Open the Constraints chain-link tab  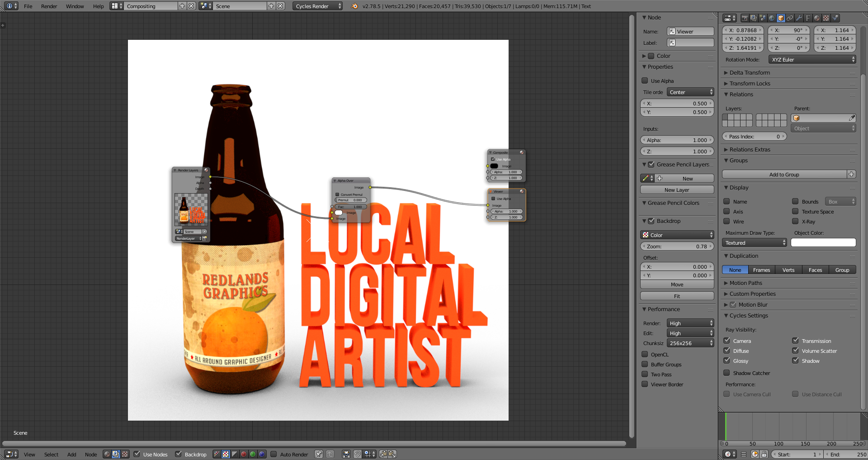coord(790,18)
